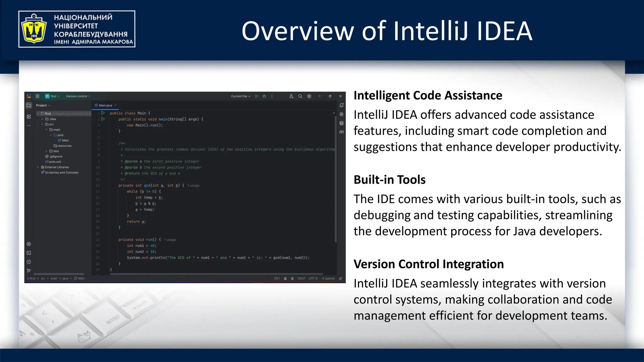Click the project panel horizontal scrollbar
The image size is (644, 362).
[x=59, y=274]
